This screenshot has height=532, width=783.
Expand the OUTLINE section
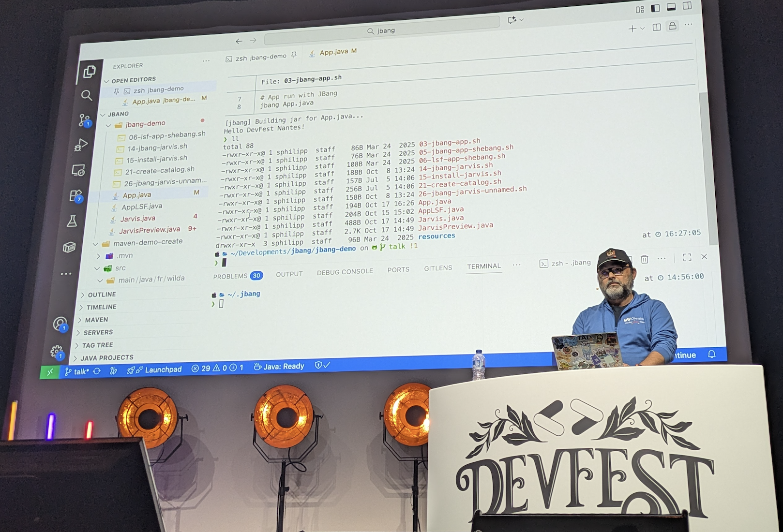102,295
